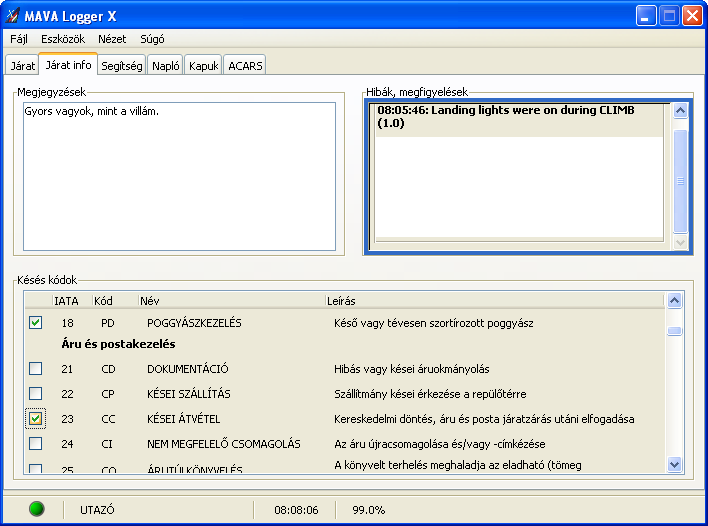Uncheck the KÉSEI ÁTVÉTEL checkbox
This screenshot has width=708, height=526.
coord(36,419)
